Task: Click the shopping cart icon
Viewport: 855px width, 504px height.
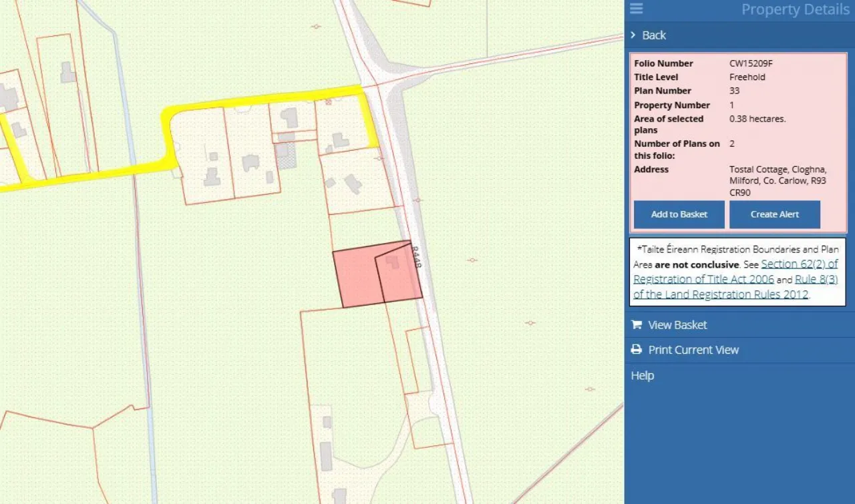Action: click(x=636, y=325)
